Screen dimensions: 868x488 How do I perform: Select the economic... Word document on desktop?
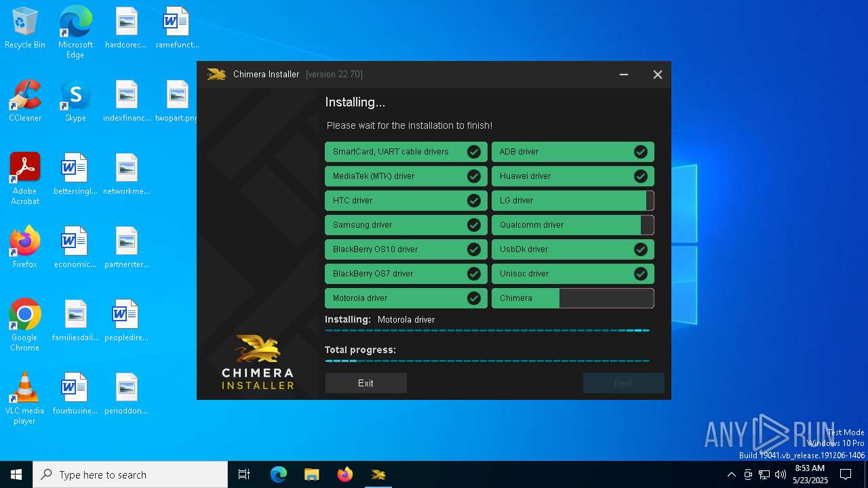75,248
